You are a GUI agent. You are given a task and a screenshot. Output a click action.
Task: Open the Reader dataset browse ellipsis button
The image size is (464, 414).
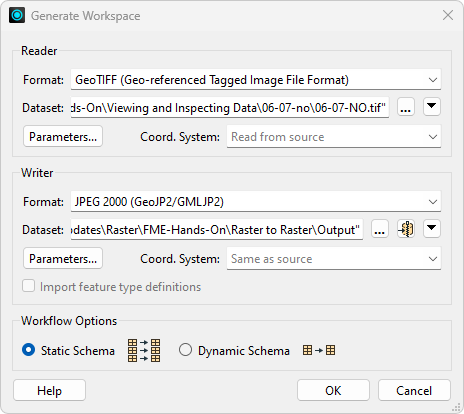(x=406, y=107)
